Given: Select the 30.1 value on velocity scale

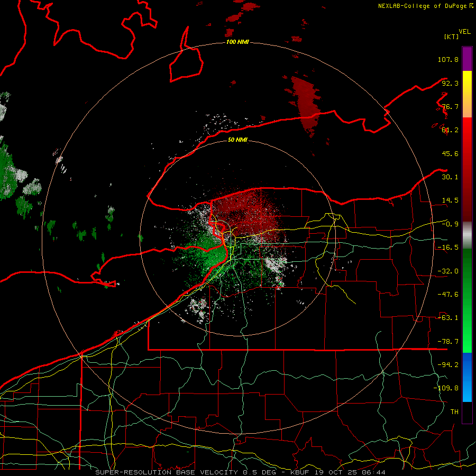Looking at the screenshot, I should click(450, 177).
